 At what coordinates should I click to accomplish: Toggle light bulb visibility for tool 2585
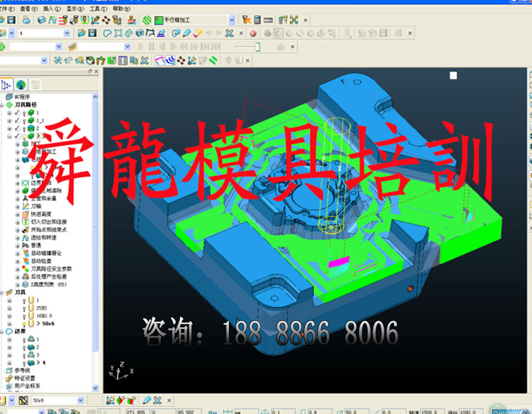click(24, 308)
